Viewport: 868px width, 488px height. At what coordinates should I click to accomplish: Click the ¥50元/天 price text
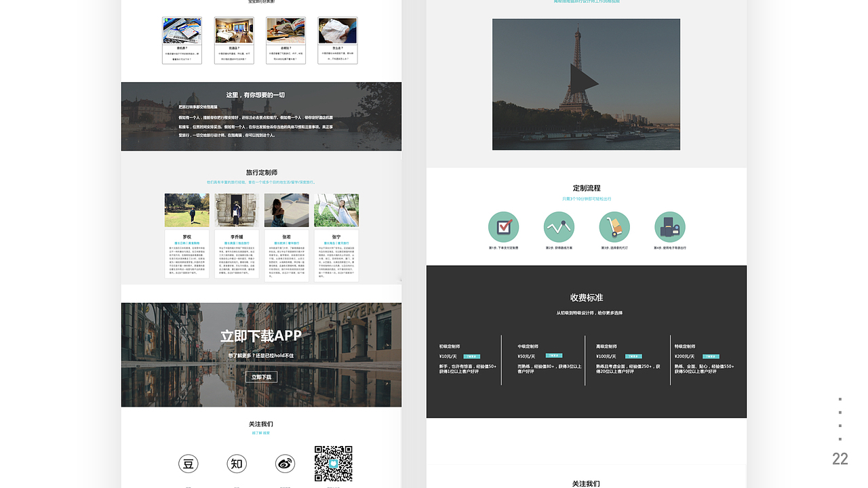coord(526,357)
